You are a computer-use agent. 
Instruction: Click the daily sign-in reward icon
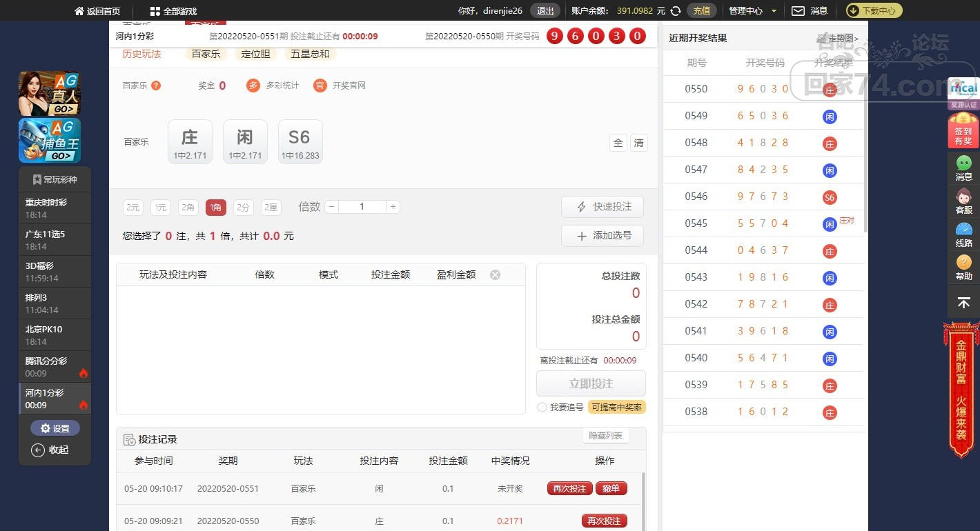click(963, 130)
